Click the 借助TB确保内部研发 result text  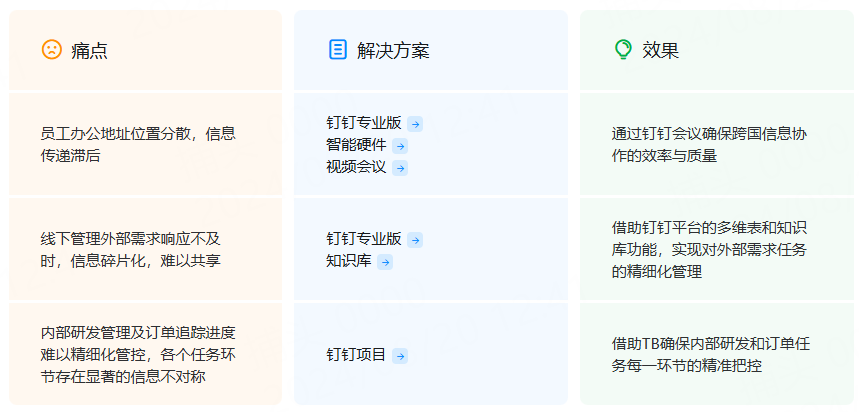pos(711,355)
